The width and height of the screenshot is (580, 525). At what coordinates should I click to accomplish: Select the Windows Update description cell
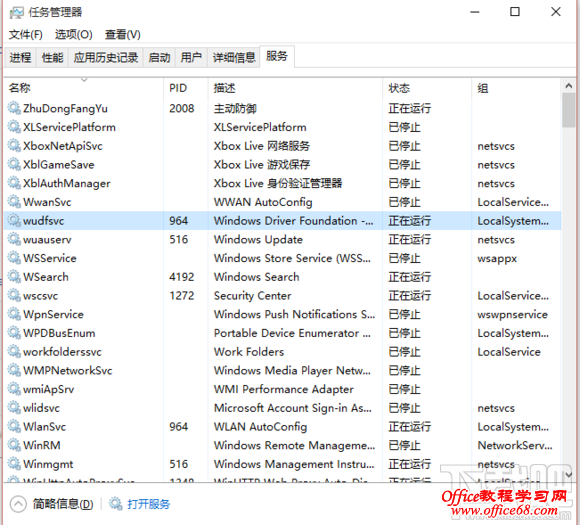[258, 239]
